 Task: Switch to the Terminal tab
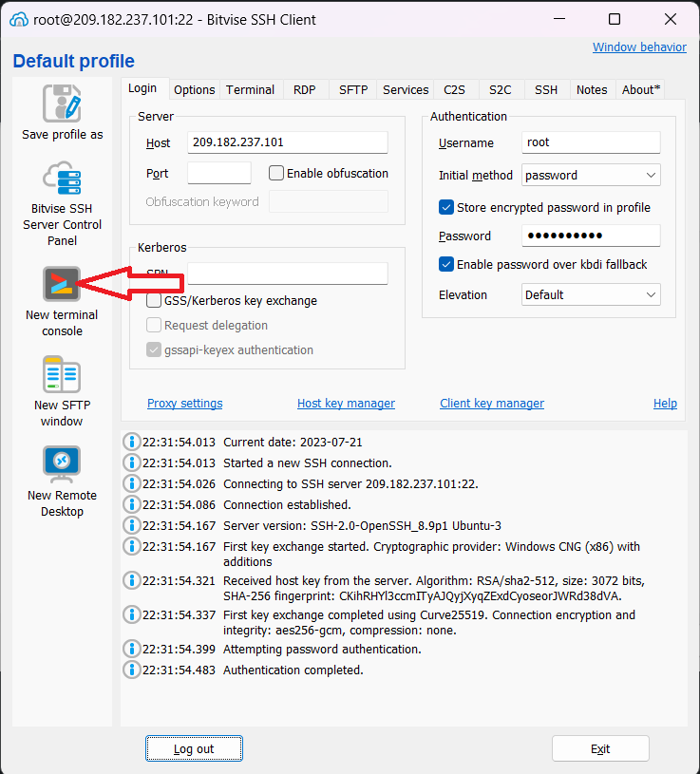click(250, 89)
